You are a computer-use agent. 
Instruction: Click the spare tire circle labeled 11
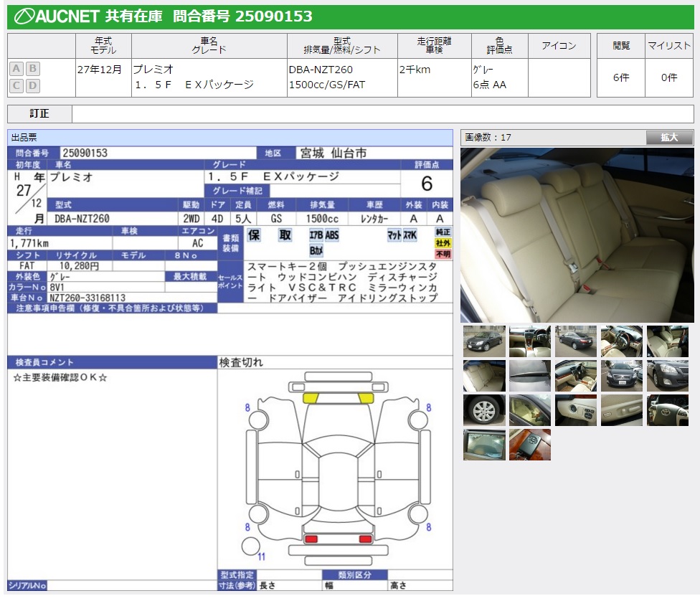(x=250, y=546)
